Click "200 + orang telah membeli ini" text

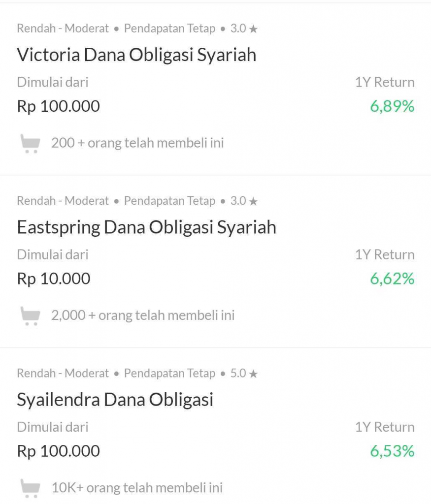(137, 143)
